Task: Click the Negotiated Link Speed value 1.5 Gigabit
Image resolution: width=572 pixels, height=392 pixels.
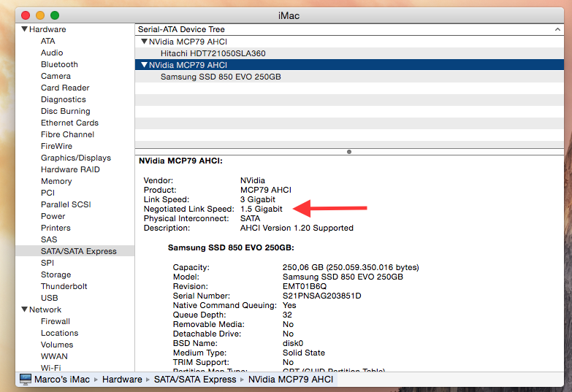Action: pos(262,209)
